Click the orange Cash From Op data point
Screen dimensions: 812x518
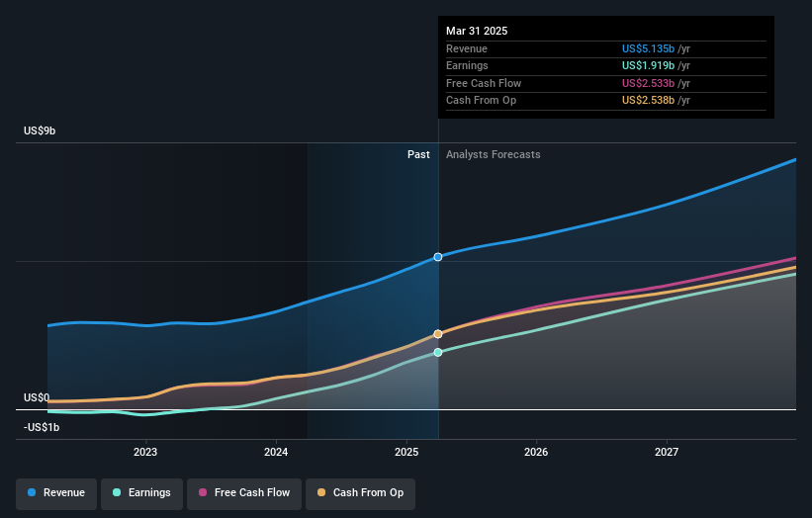coord(438,334)
